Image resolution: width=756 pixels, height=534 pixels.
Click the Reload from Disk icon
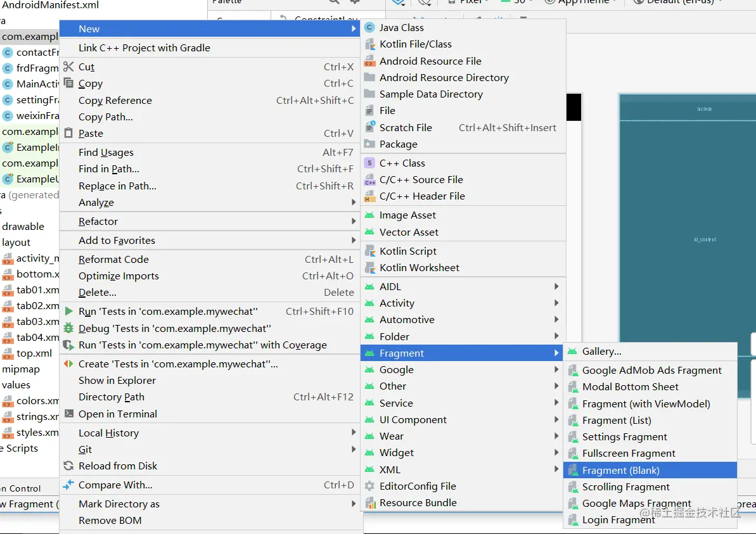coord(68,466)
